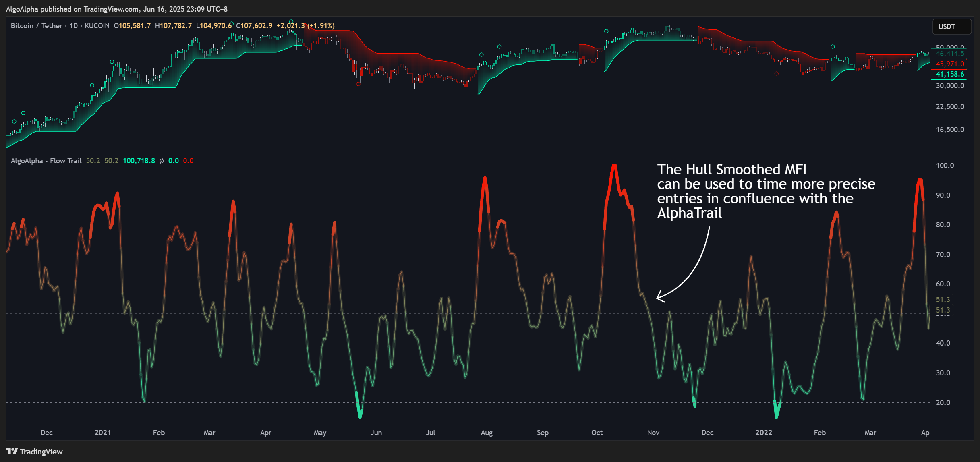Click the green 0.0 indicator value

(173, 161)
